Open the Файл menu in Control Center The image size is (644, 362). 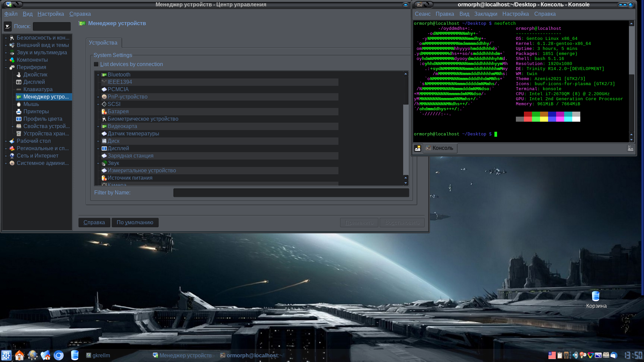11,14
